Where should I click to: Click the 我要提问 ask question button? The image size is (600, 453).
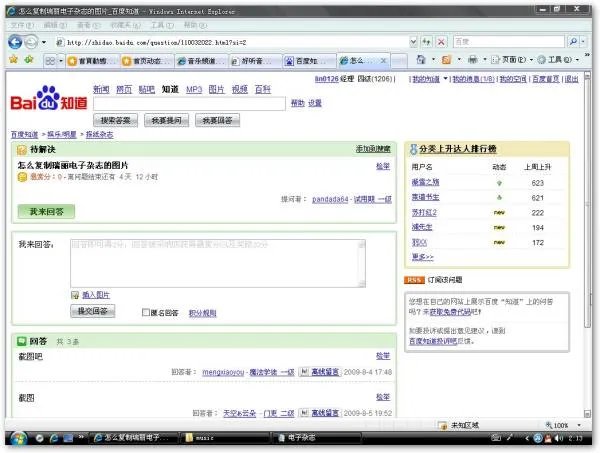pyautogui.click(x=166, y=120)
